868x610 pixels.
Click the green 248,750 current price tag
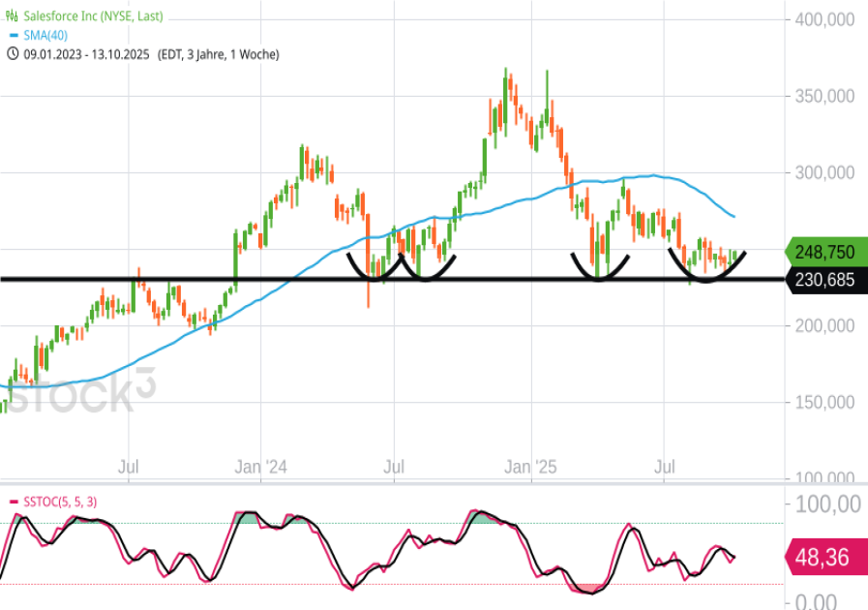(823, 252)
